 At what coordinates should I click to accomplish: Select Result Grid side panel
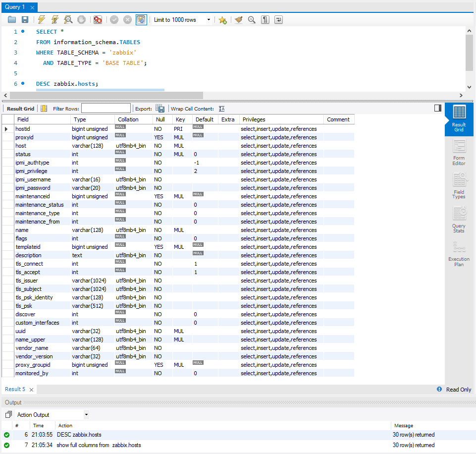(459, 119)
